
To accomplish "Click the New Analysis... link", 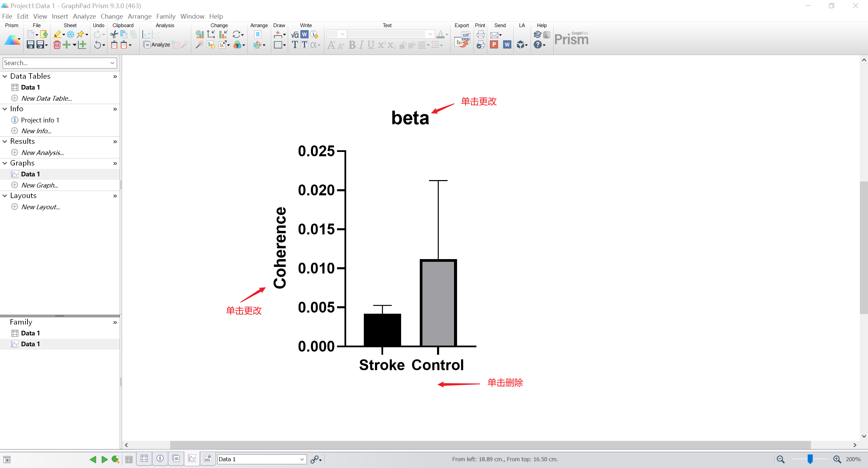I will click(42, 153).
